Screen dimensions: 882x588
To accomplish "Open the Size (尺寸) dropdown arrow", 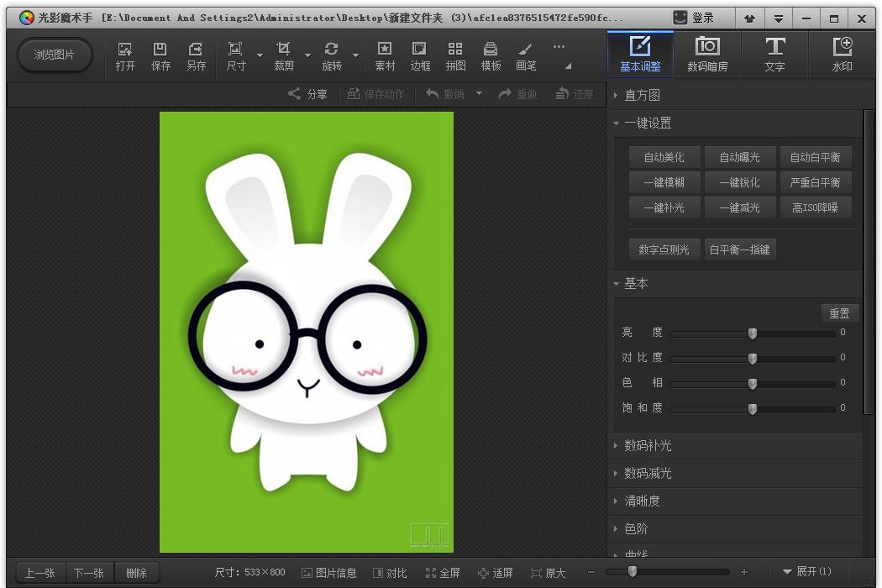I will click(260, 56).
